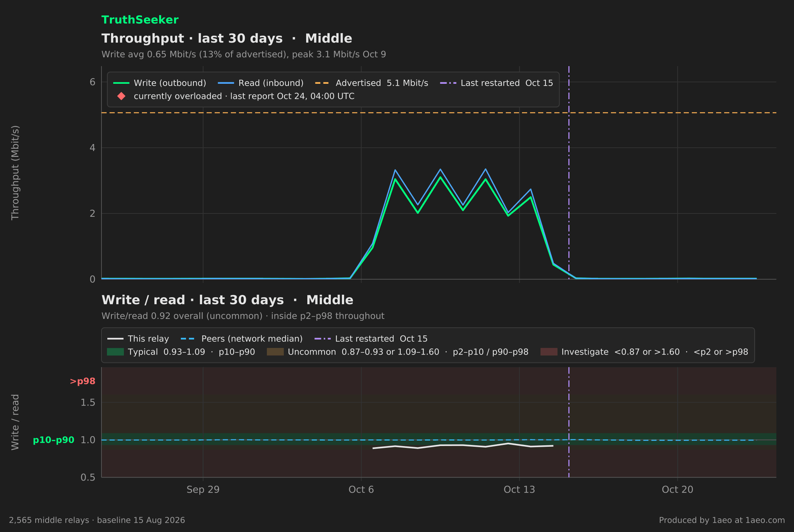Click the Write/read 0.92 overall subtitle
794x532 pixels.
click(243, 316)
